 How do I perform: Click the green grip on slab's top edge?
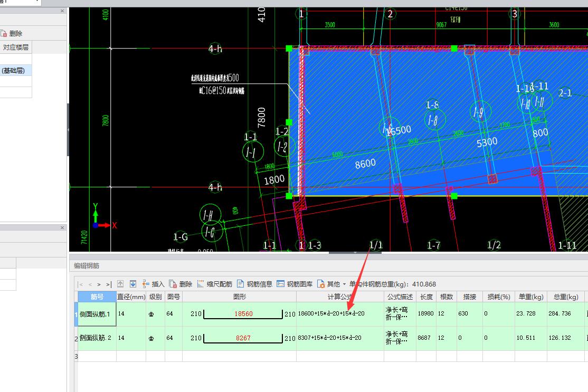(454, 49)
